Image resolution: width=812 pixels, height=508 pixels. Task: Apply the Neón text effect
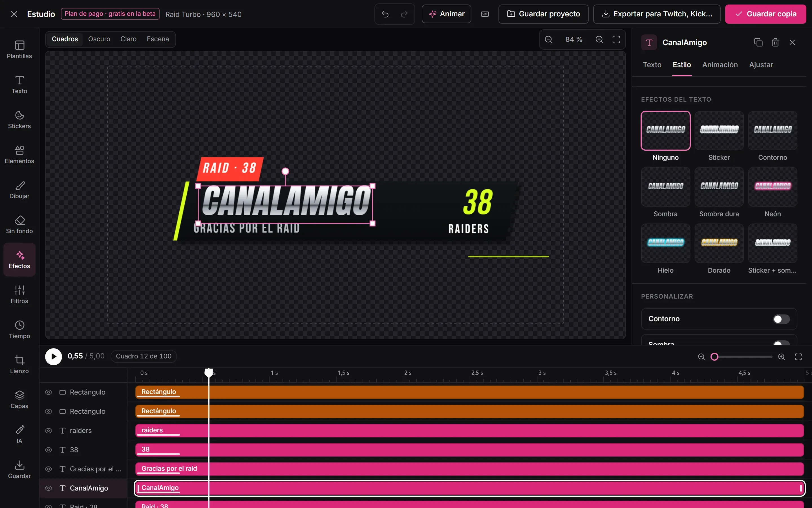coord(773,192)
